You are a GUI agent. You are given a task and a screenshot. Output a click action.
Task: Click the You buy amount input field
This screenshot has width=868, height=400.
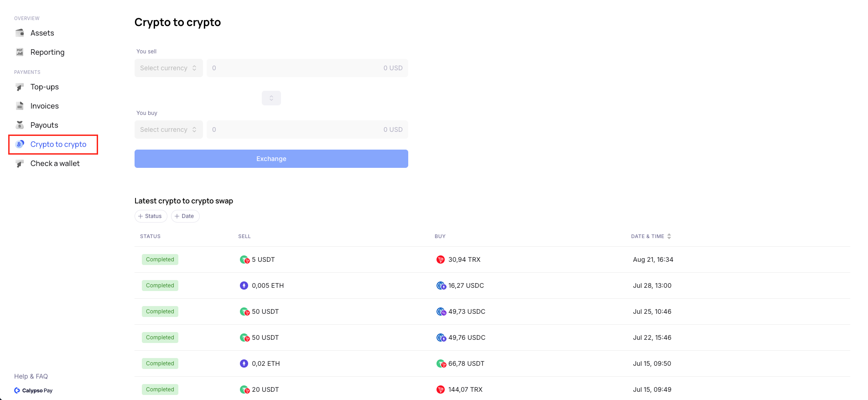(x=292, y=130)
